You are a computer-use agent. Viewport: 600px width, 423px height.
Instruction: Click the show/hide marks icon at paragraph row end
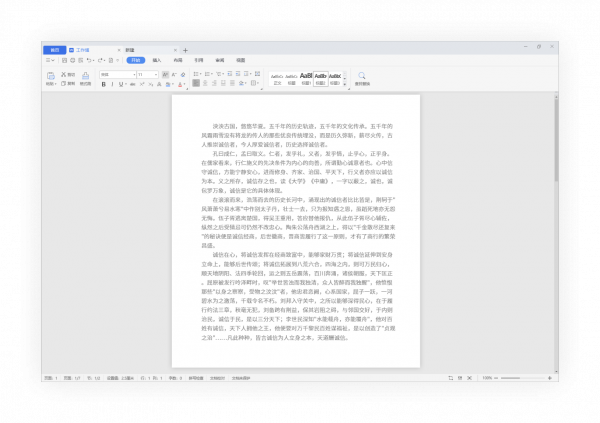258,74
